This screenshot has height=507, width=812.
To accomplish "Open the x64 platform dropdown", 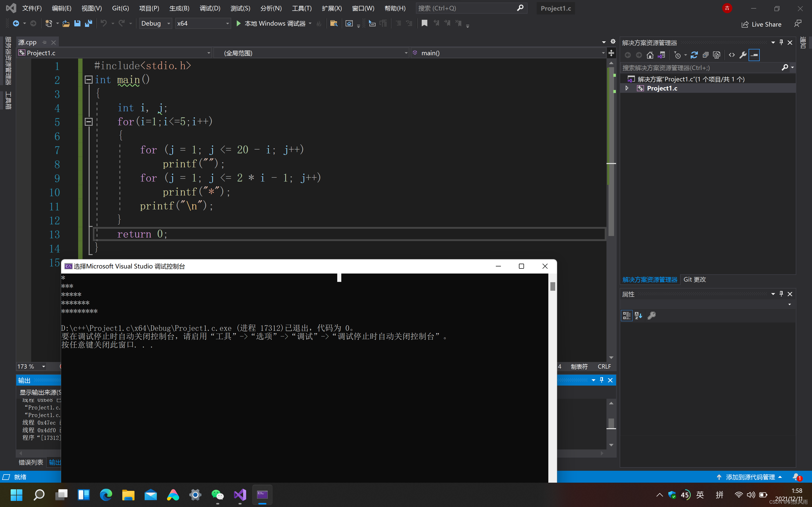I will (x=227, y=24).
